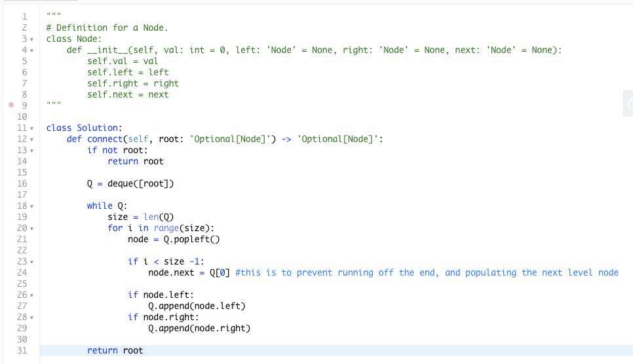The image size is (633, 364).
Task: Collapse the while loop fold at line 18
Action: tap(32, 207)
